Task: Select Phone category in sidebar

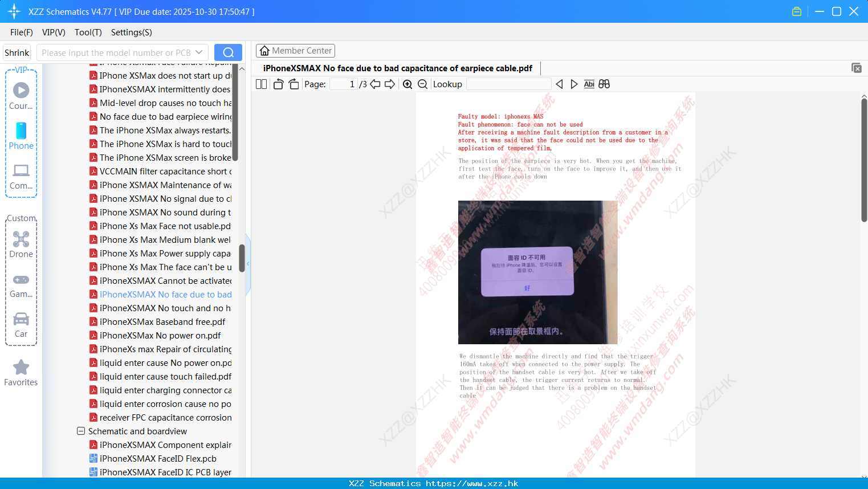Action: 21,136
